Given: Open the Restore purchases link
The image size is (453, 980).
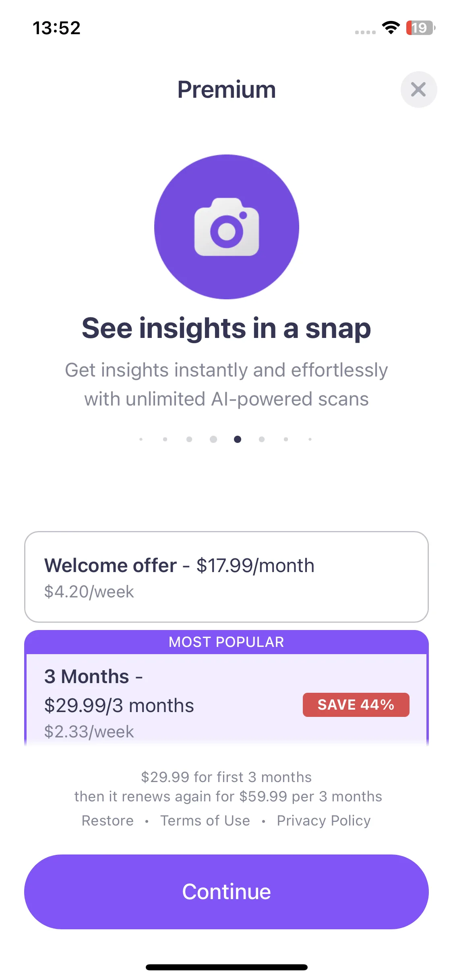Looking at the screenshot, I should (108, 821).
